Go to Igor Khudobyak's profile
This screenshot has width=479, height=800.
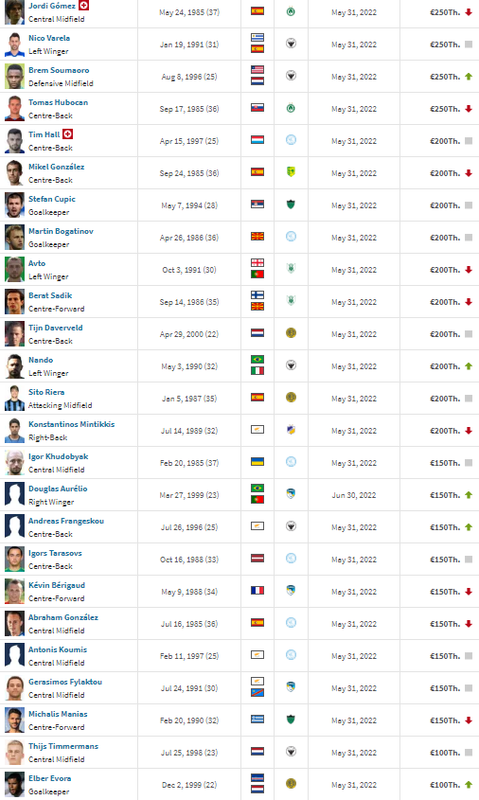pos(58,457)
